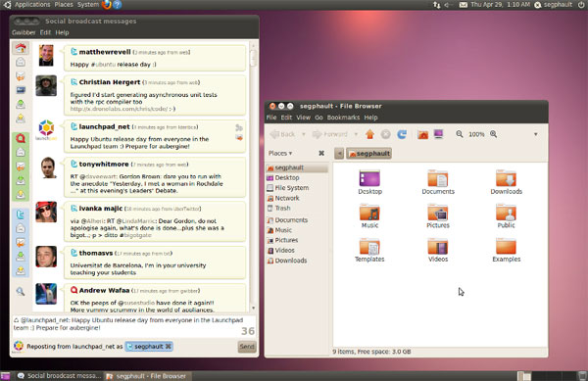The image size is (588, 381).
Task: Open the System menu in top panel
Action: pos(88,5)
